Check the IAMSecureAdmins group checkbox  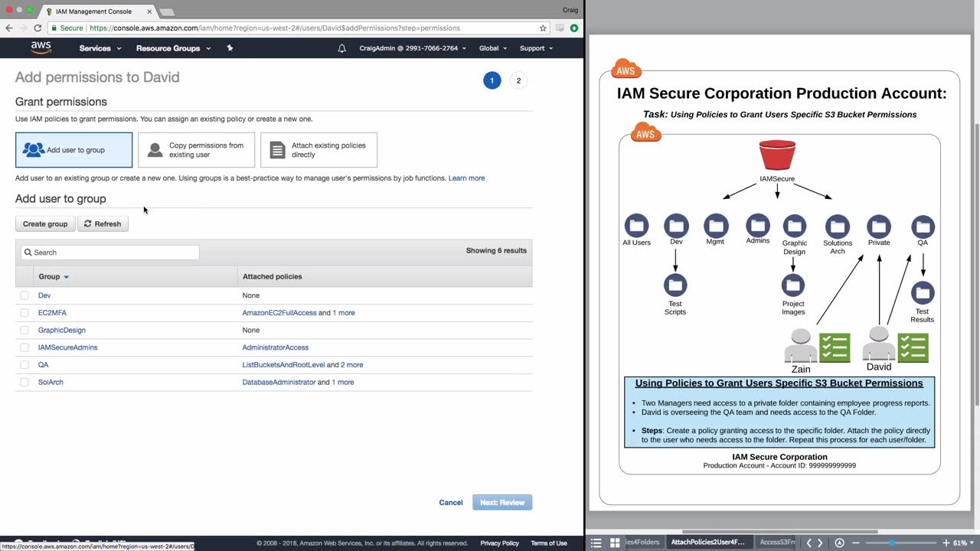click(x=24, y=347)
